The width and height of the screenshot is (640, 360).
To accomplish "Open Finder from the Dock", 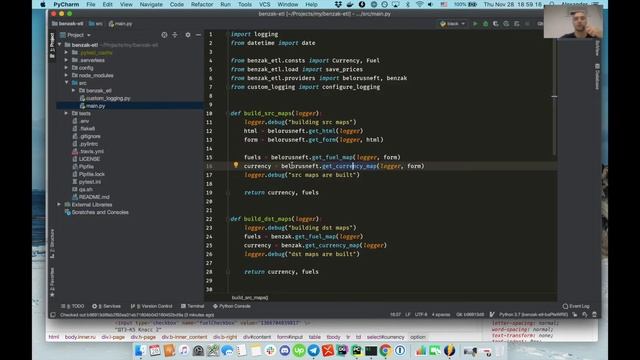I will [140, 351].
